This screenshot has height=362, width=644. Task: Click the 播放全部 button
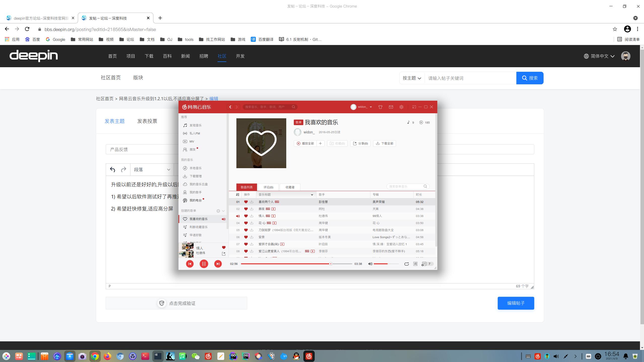coord(305,143)
